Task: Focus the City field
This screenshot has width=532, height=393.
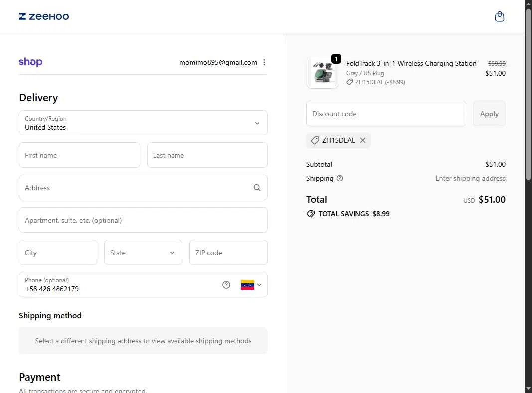Action: tap(58, 252)
